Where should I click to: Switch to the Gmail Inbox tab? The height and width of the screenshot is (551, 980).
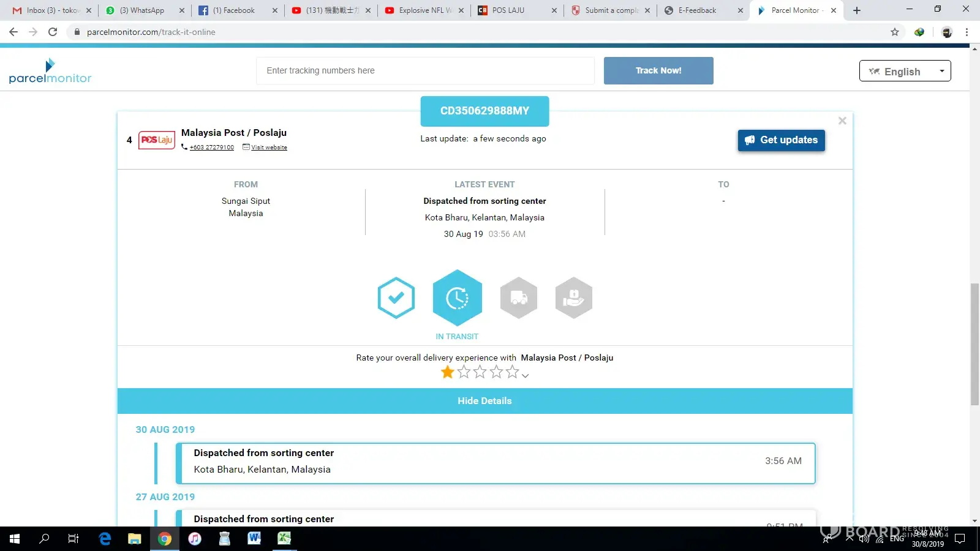tap(51, 10)
